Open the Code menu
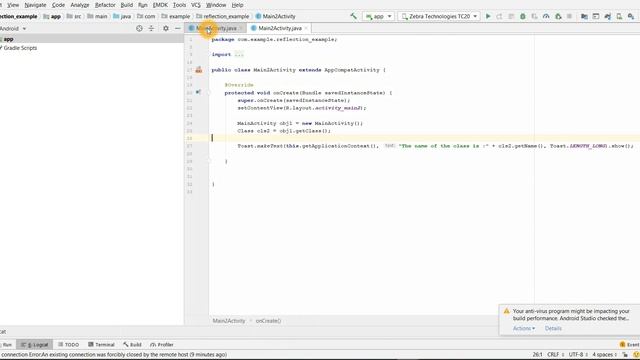 pyautogui.click(x=58, y=5)
